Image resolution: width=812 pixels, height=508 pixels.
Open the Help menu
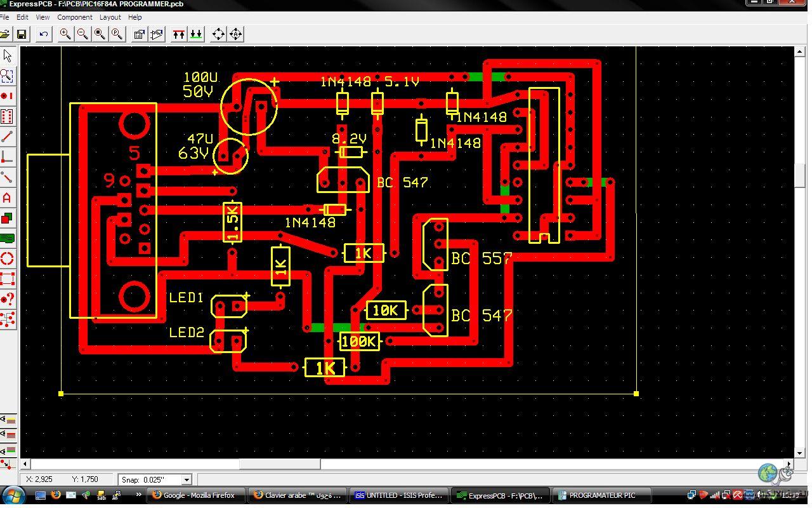pyautogui.click(x=135, y=17)
